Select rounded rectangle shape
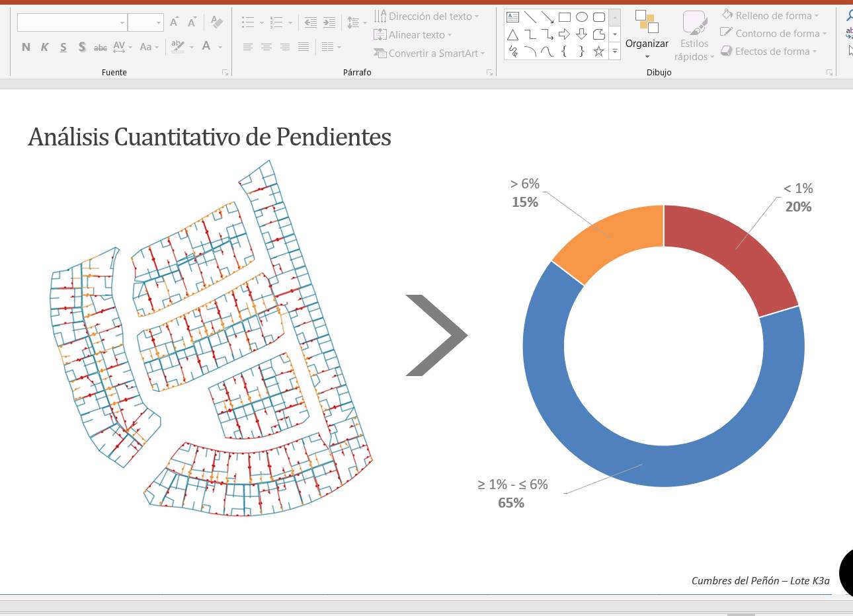 pos(598,17)
